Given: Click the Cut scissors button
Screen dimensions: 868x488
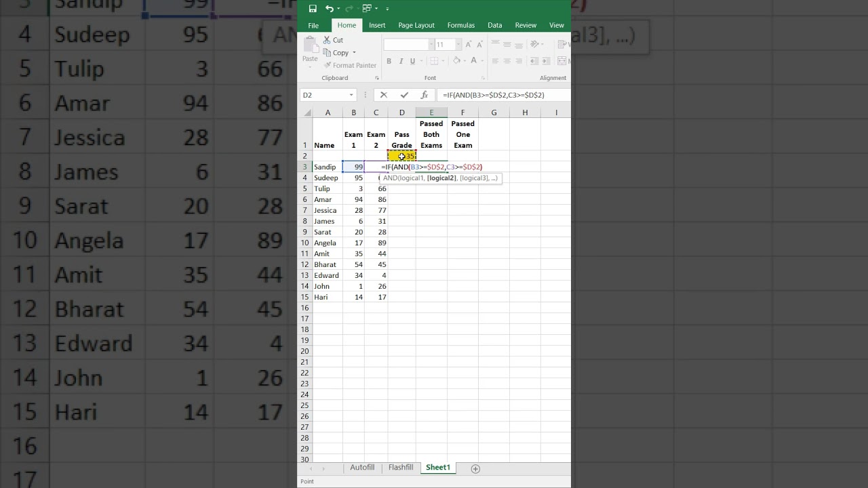Looking at the screenshot, I should [333, 40].
